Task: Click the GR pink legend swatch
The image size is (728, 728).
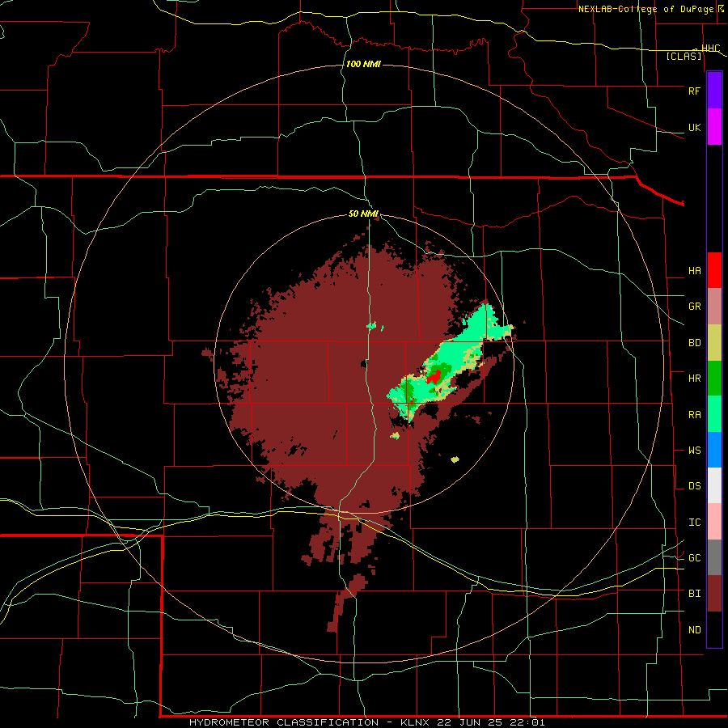Action: point(714,307)
